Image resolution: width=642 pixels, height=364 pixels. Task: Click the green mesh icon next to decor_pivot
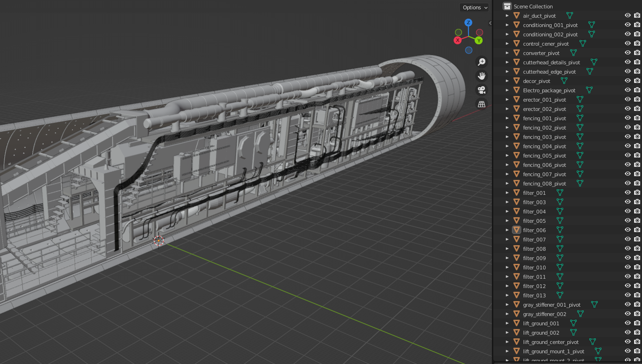click(564, 80)
